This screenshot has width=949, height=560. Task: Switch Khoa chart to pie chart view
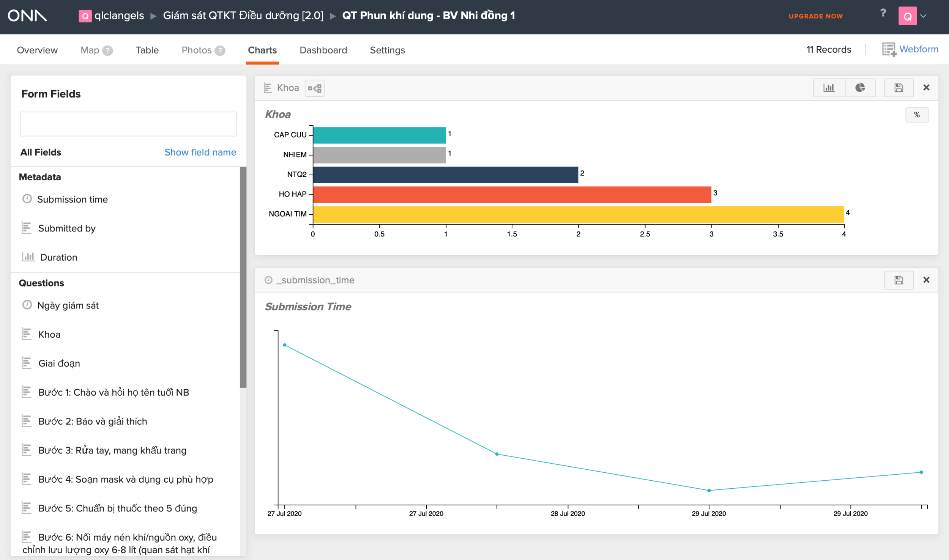click(x=860, y=88)
